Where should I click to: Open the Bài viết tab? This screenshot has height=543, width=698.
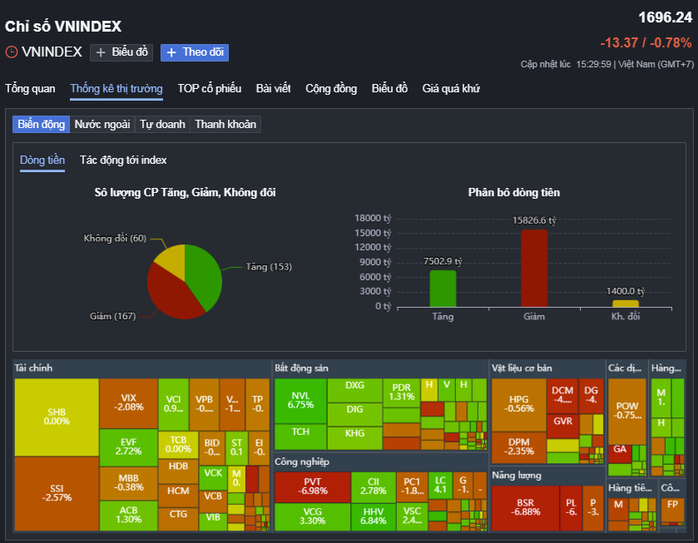coord(273,88)
